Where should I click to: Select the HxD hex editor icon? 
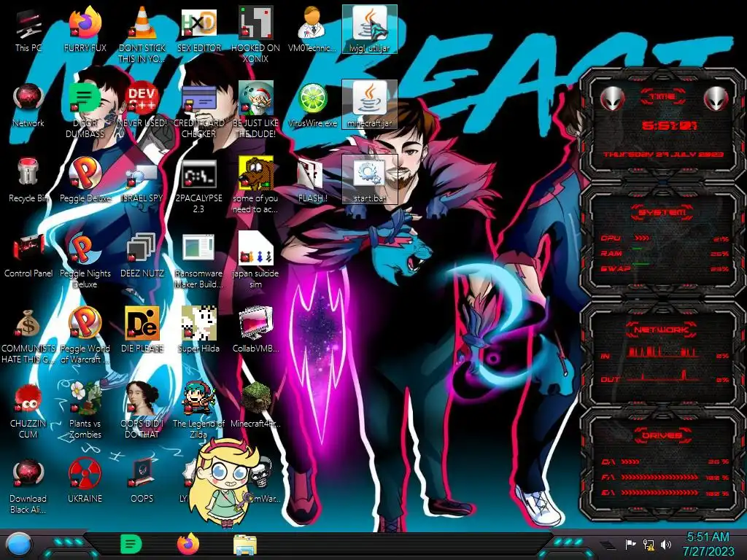click(x=198, y=29)
